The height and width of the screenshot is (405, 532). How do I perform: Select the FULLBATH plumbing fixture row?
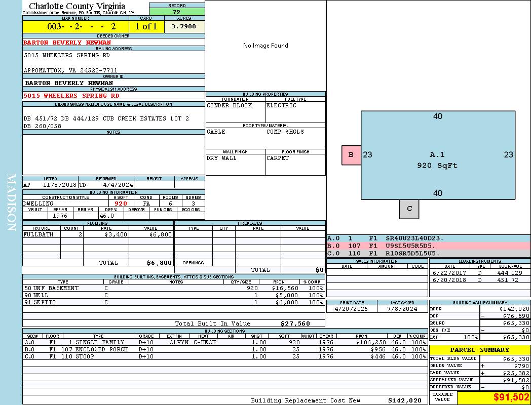(98, 235)
